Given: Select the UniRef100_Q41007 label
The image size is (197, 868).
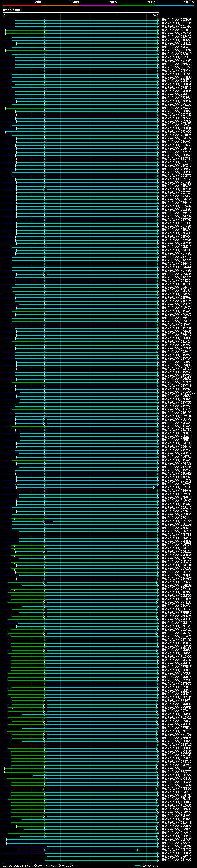Looking at the screenshot, I should pyautogui.click(x=177, y=860).
